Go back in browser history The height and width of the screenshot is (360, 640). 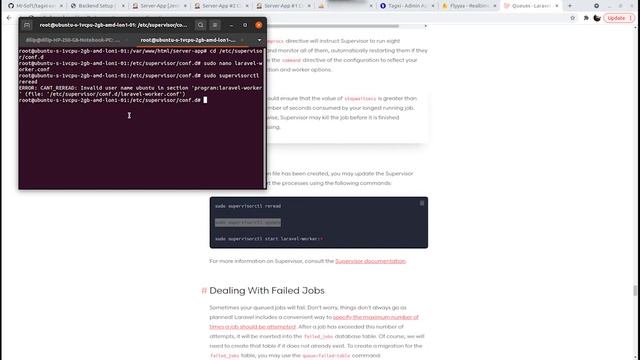(9, 18)
